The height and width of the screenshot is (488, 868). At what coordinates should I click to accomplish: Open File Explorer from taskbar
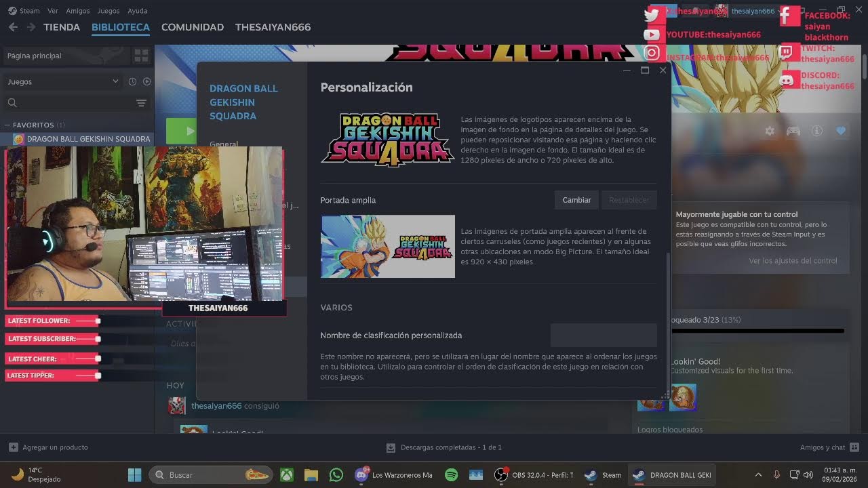coord(311,475)
